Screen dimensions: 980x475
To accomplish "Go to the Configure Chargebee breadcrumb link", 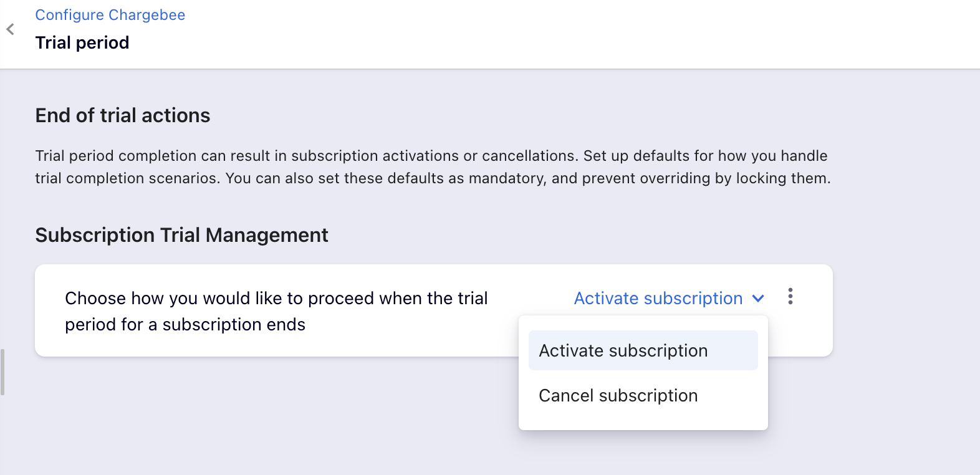I will pos(110,15).
